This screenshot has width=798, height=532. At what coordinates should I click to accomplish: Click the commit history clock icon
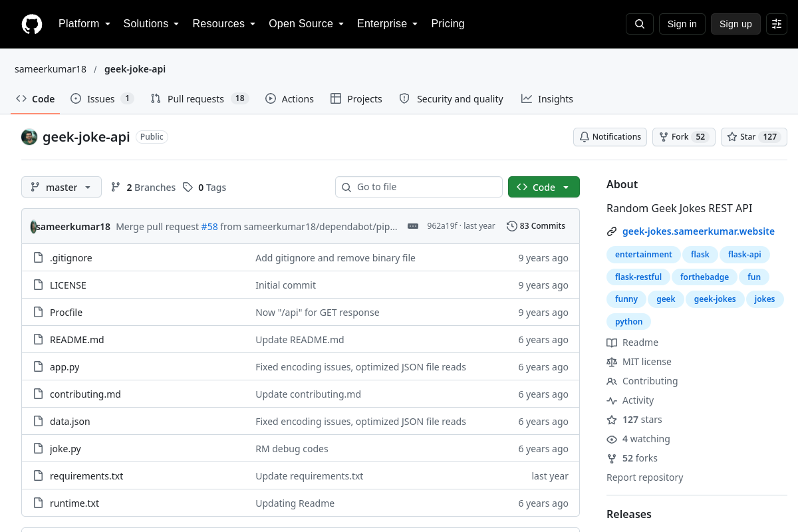point(511,226)
